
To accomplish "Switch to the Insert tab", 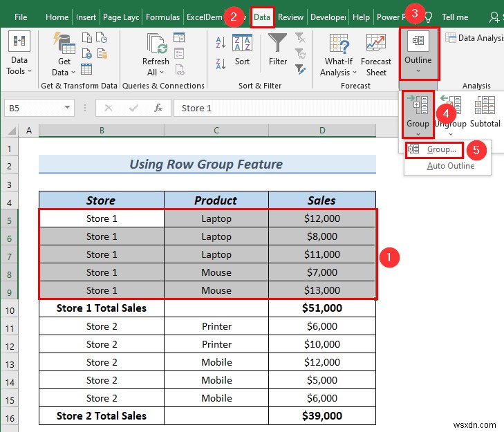I will pyautogui.click(x=86, y=17).
